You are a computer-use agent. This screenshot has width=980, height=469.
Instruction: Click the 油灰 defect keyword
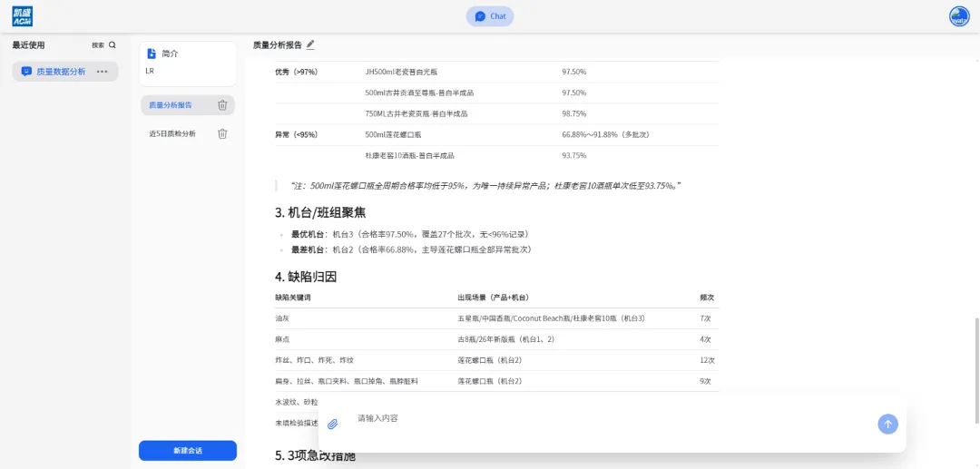click(282, 318)
